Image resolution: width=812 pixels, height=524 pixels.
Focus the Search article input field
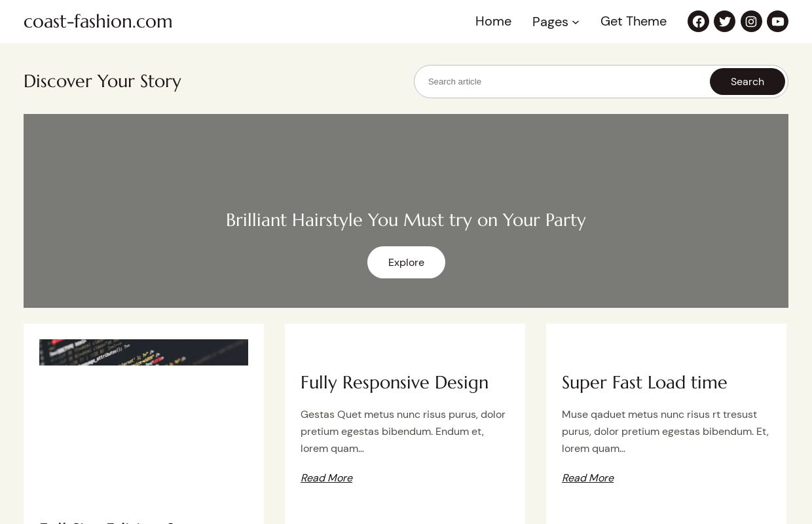point(563,82)
